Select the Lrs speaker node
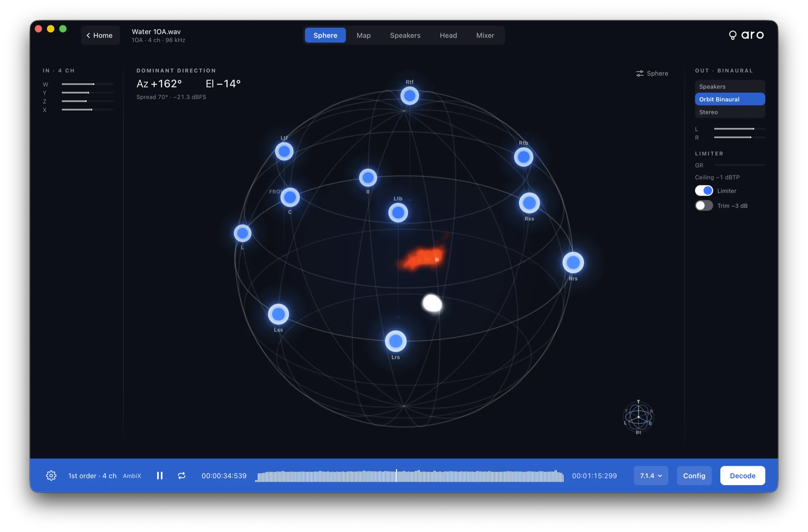This screenshot has height=532, width=808. click(x=396, y=341)
